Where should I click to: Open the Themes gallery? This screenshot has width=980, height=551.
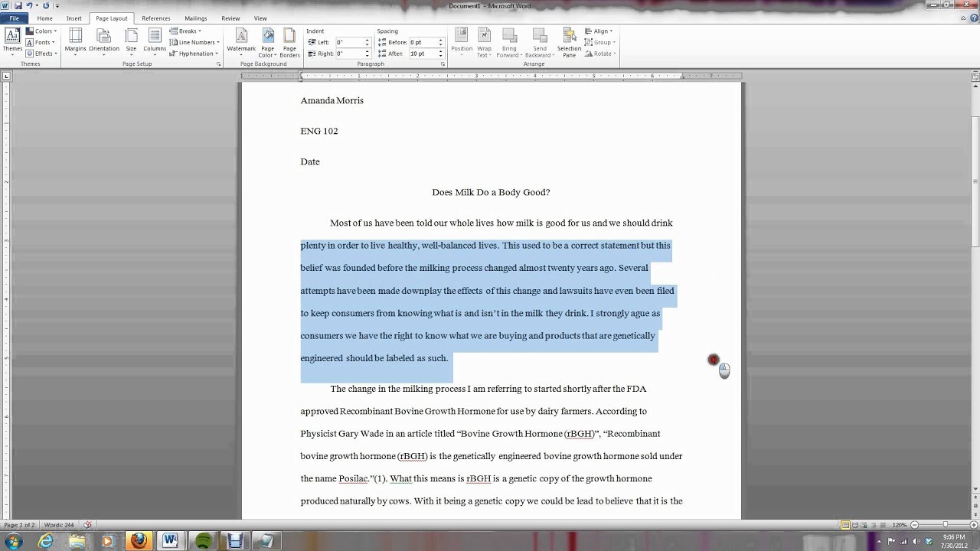pos(12,41)
